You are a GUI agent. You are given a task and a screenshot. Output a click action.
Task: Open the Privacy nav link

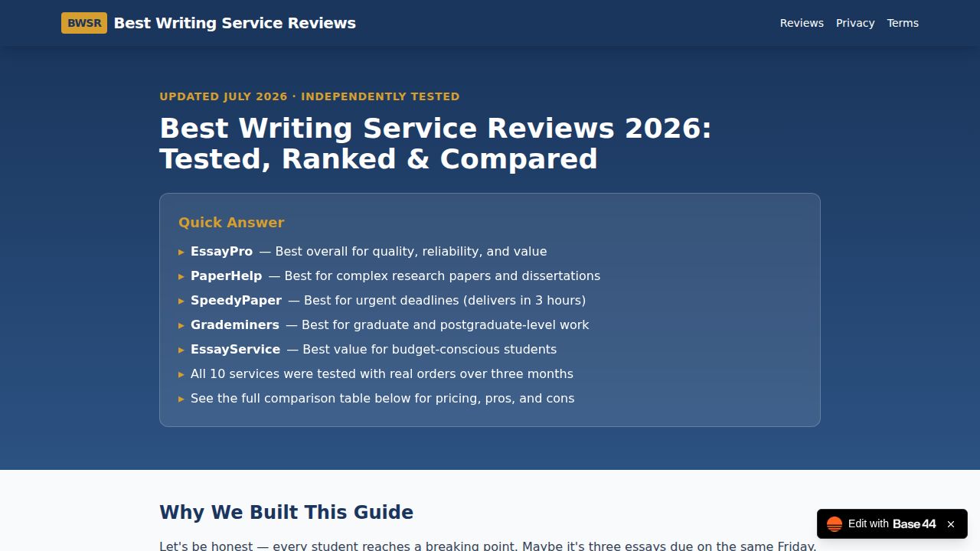point(855,23)
